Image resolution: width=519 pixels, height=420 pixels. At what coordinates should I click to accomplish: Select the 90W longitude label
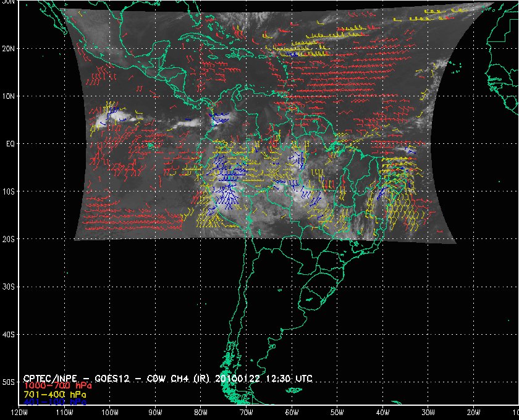pos(155,413)
